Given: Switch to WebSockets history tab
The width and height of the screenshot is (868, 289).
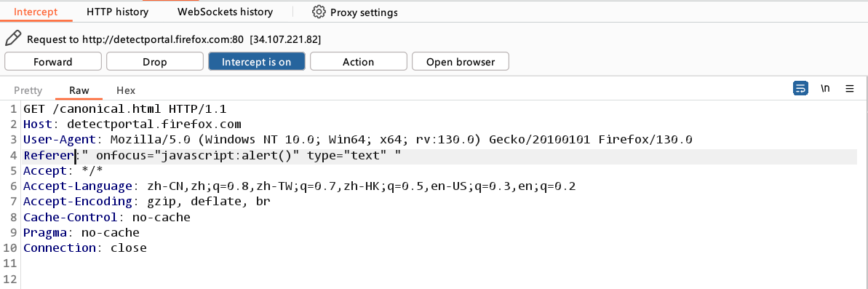Looking at the screenshot, I should (226, 12).
